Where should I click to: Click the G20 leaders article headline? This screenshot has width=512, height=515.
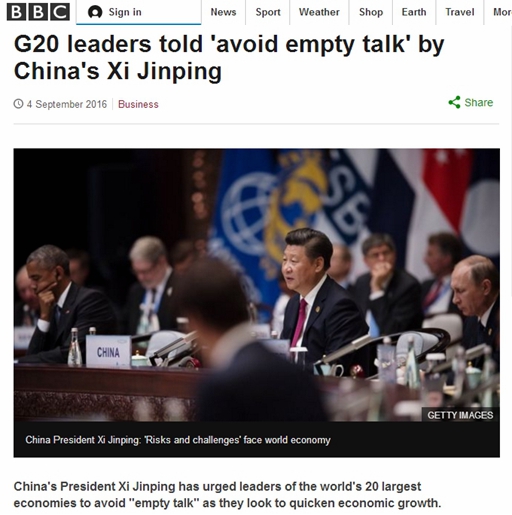pos(229,57)
